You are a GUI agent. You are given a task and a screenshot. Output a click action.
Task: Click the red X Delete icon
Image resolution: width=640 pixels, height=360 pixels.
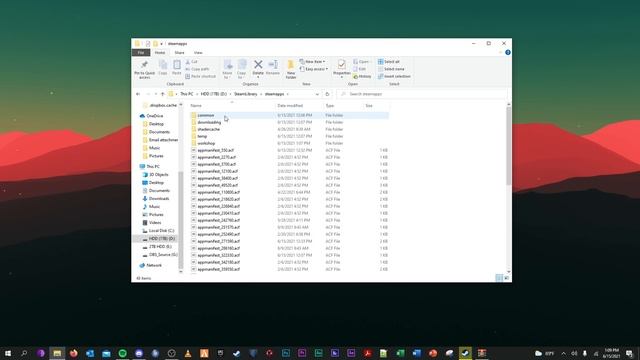[x=258, y=64]
